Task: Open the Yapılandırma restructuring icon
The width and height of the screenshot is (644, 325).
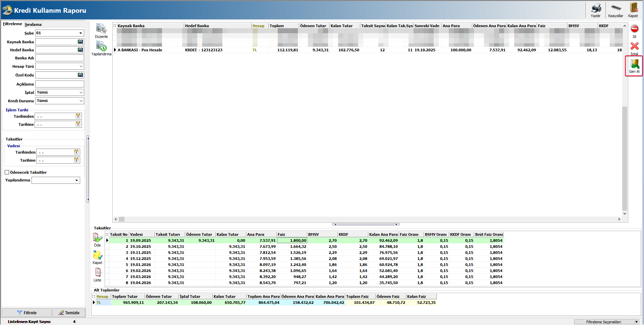Action: point(101,46)
